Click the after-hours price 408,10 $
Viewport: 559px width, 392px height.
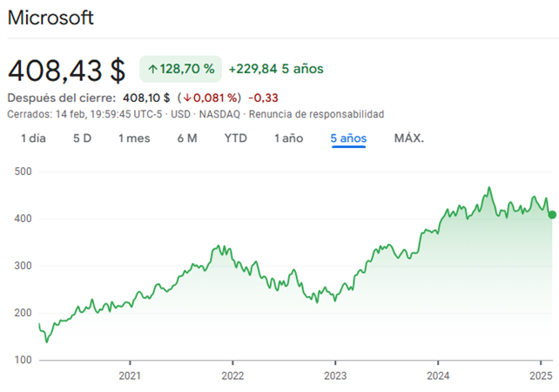[x=146, y=98]
